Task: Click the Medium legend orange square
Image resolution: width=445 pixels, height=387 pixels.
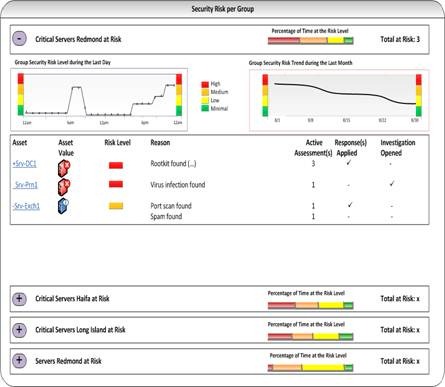Action: coord(205,92)
